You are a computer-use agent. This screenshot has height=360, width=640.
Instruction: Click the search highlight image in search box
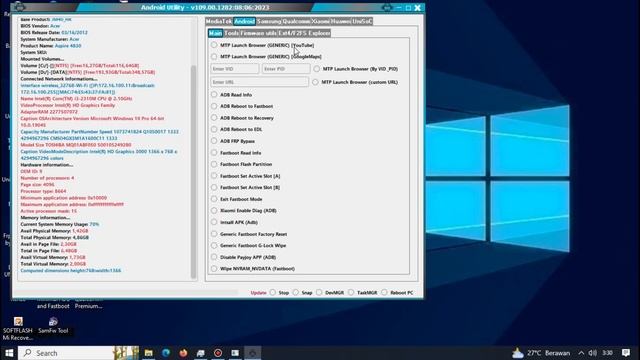[126, 353]
